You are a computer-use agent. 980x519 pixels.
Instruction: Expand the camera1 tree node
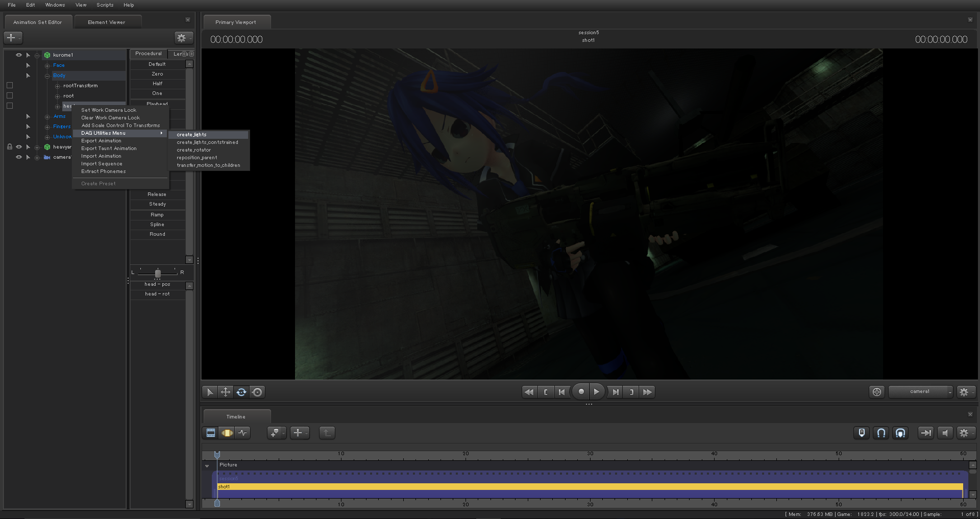[37, 157]
